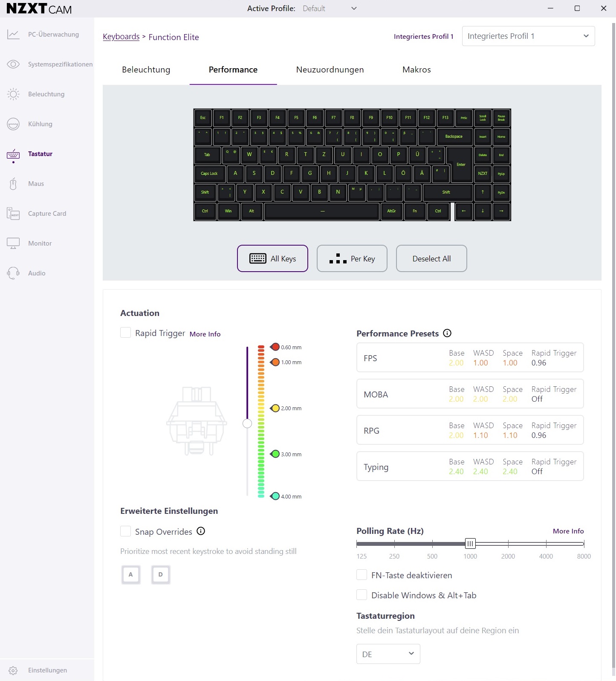Viewport: 616px width, 681px height.
Task: Click Snap Overrides info icon
Action: 201,531
